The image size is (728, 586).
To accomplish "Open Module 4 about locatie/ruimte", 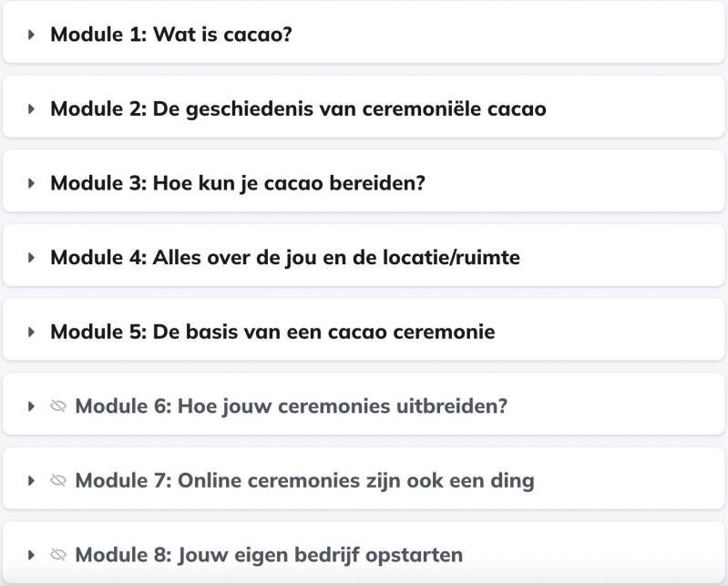I will tap(284, 257).
